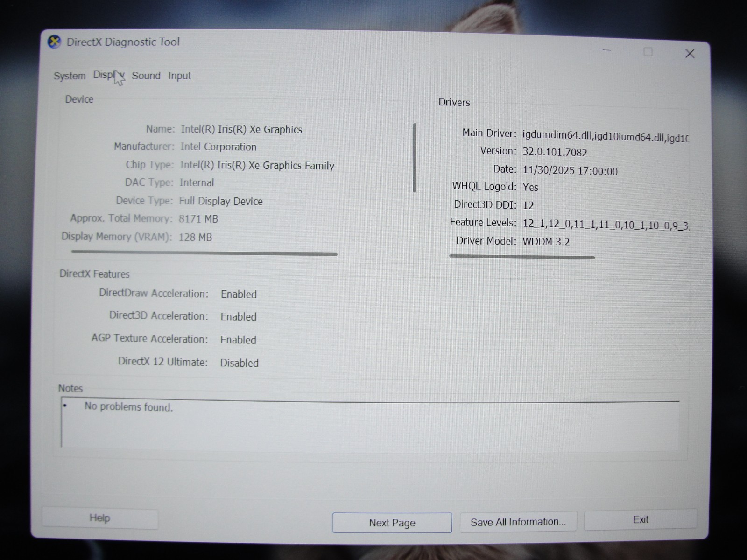Click Direct3D Acceleration Enabled value
747x560 pixels.
239,317
